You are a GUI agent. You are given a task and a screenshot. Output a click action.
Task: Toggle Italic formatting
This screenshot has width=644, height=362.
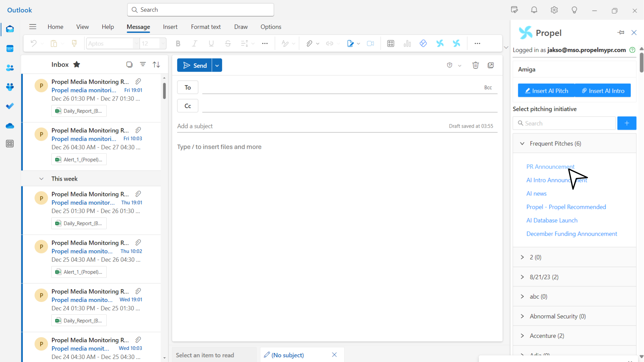point(195,44)
